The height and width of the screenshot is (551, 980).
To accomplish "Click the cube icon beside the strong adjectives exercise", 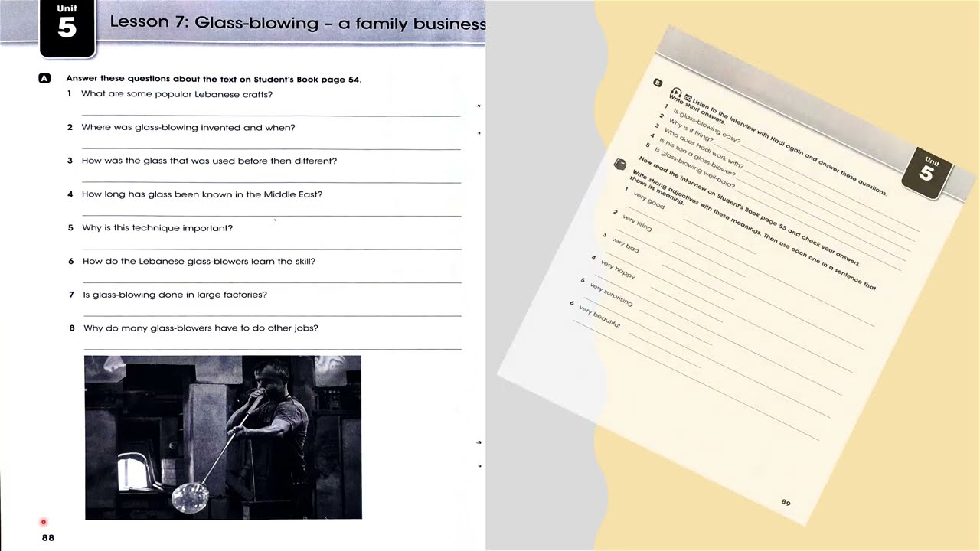I will pyautogui.click(x=621, y=164).
